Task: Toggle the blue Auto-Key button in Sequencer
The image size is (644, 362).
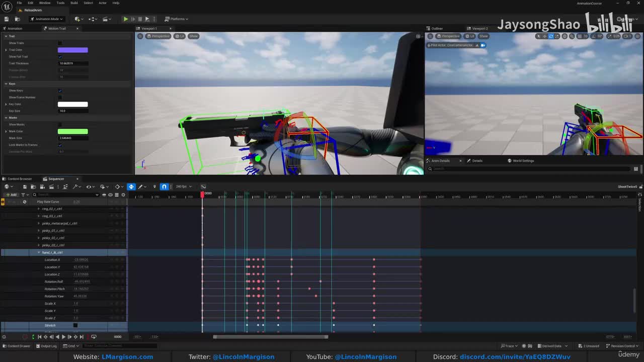Action: pyautogui.click(x=131, y=187)
